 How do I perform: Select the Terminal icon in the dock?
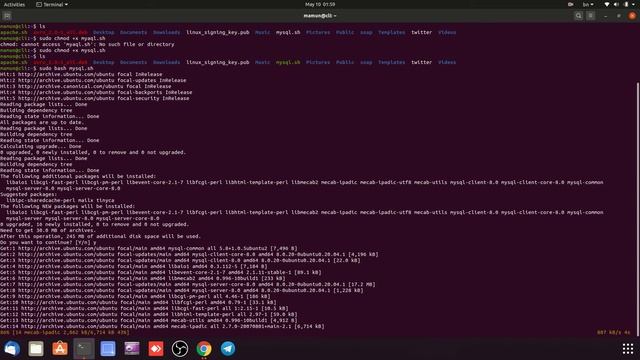coord(84,349)
